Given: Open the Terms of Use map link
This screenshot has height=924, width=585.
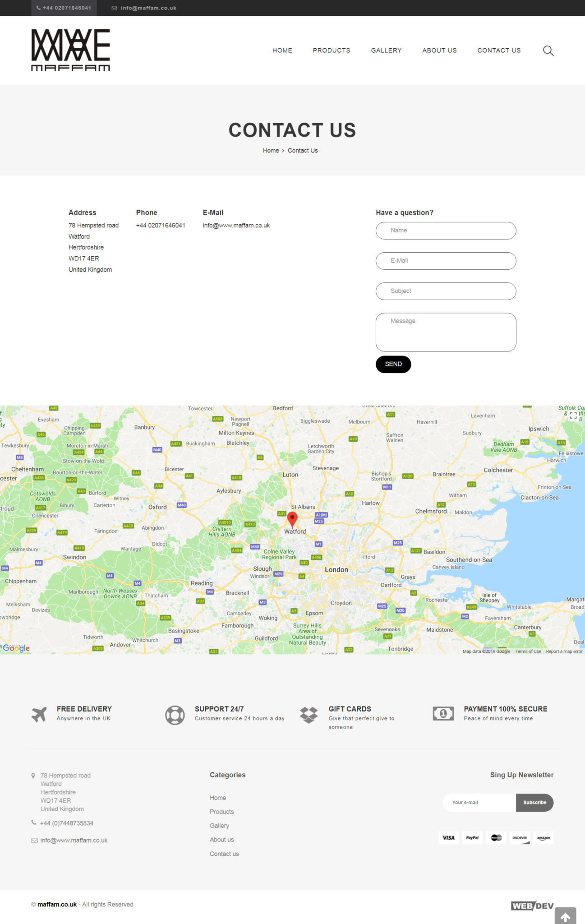Looking at the screenshot, I should coord(528,651).
